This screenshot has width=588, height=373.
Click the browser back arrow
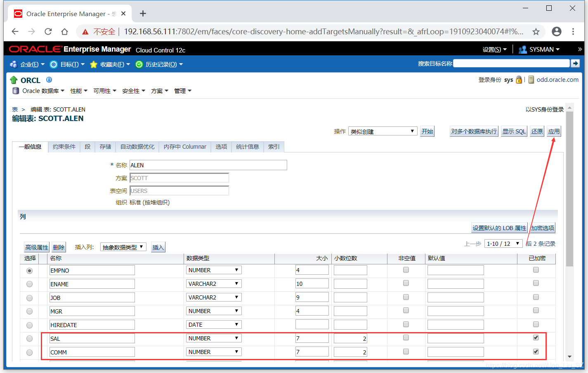coord(15,31)
